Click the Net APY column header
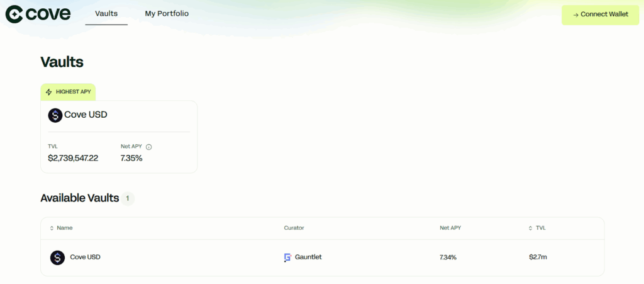Viewport: 644px width, 284px height. click(x=450, y=228)
